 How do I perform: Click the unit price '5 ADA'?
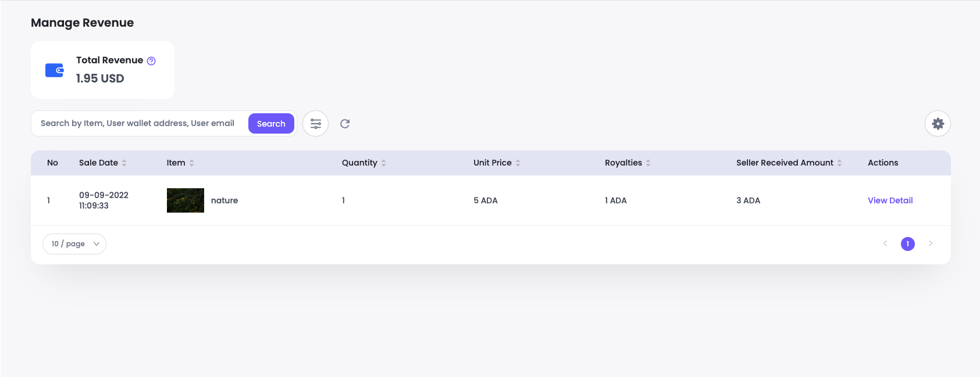(x=486, y=200)
